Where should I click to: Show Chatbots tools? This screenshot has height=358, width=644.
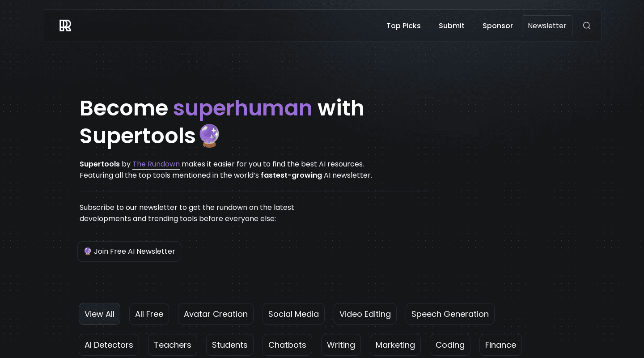point(287,345)
